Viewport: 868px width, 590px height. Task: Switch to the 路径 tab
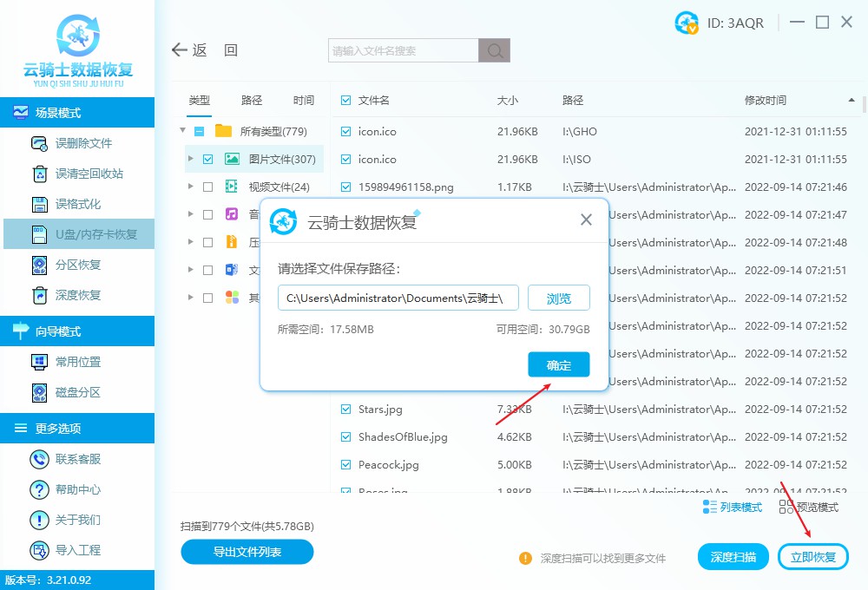(x=251, y=100)
